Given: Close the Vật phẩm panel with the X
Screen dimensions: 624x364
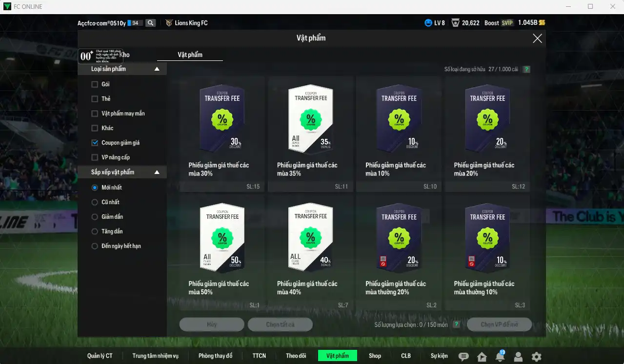Looking at the screenshot, I should (537, 38).
